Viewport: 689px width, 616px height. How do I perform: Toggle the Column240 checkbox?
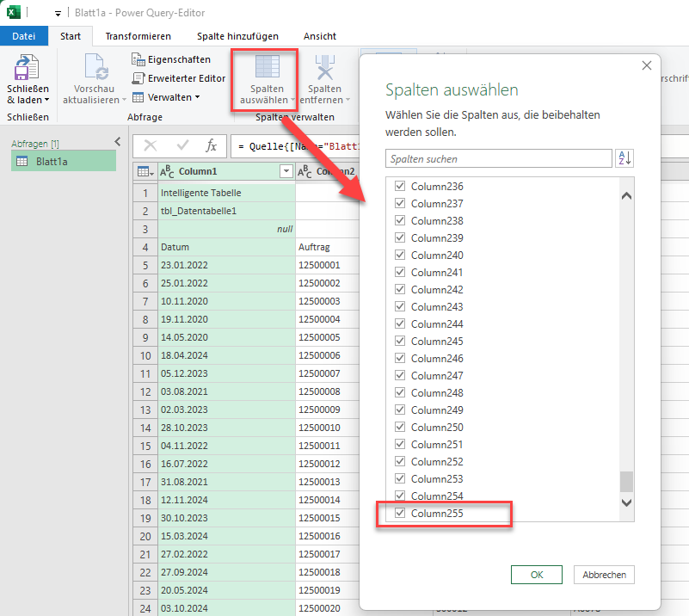click(x=400, y=255)
